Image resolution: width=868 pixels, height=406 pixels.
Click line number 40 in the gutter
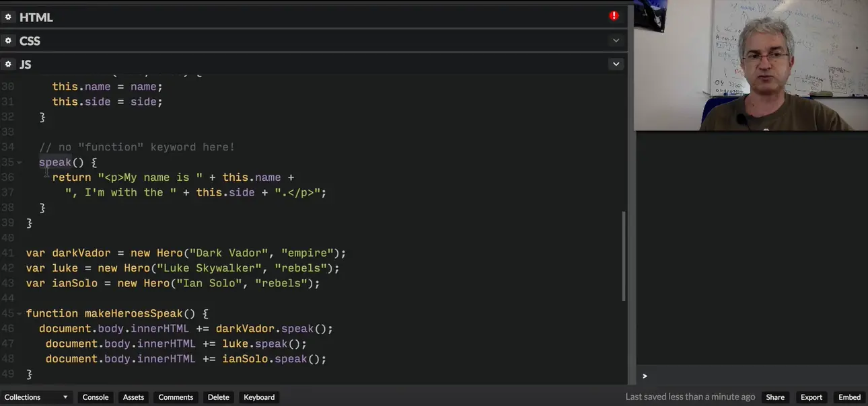(x=7, y=238)
